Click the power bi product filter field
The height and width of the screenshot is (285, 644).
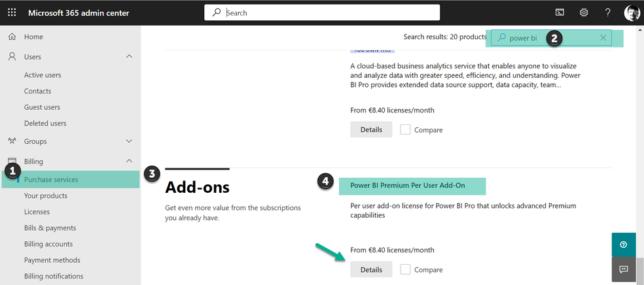[x=551, y=38]
